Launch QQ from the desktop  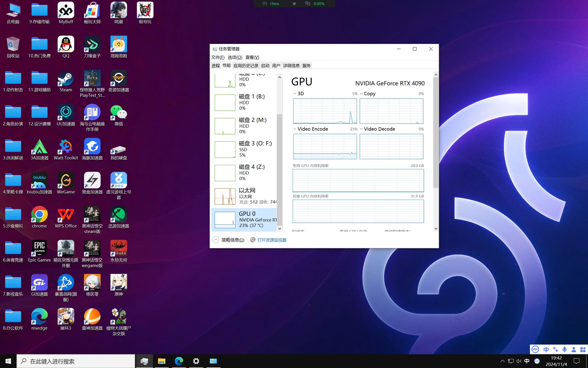click(66, 47)
